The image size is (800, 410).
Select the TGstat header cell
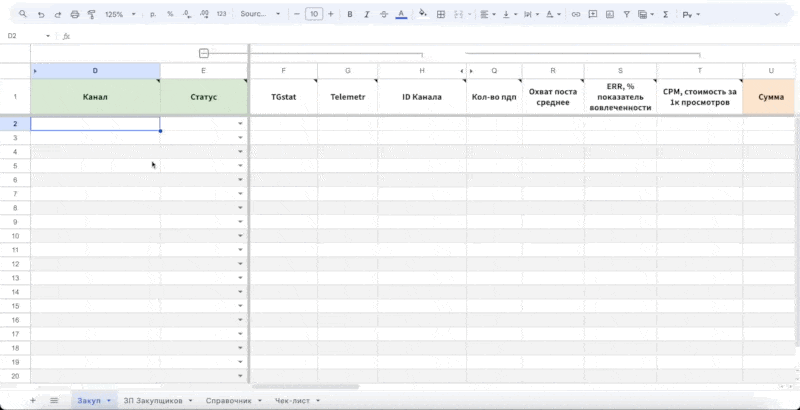pyautogui.click(x=284, y=96)
